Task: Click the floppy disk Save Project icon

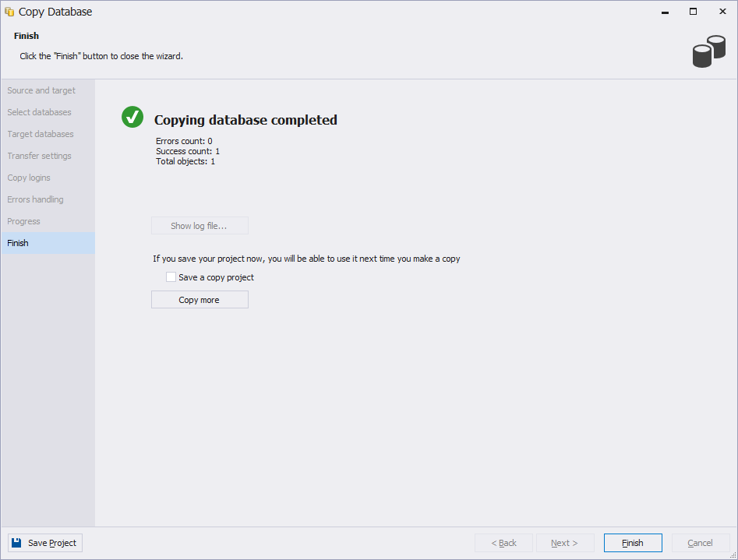Action: click(x=16, y=543)
